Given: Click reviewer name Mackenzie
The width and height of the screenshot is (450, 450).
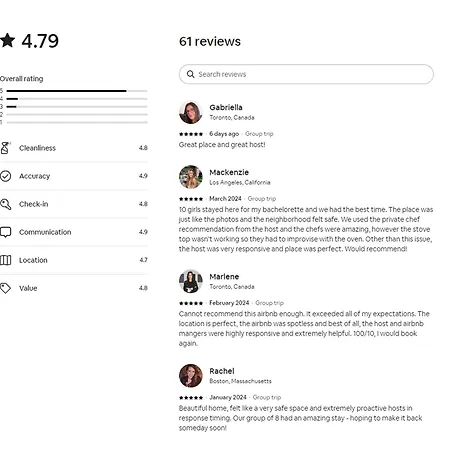Looking at the screenshot, I should pyautogui.click(x=229, y=172).
